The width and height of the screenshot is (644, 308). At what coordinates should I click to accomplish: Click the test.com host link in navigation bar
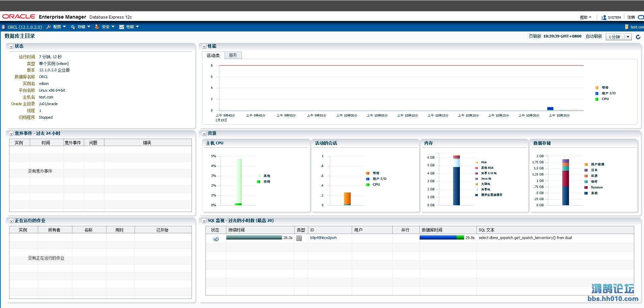637,27
